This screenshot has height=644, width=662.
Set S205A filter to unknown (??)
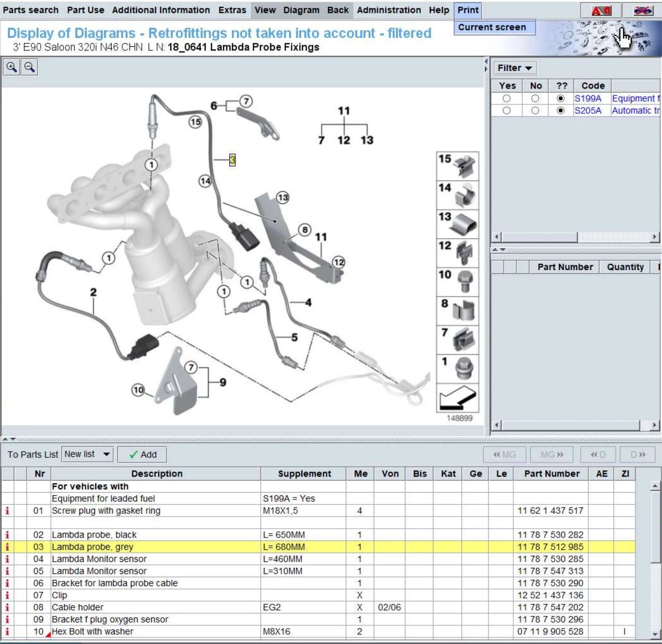coord(560,111)
